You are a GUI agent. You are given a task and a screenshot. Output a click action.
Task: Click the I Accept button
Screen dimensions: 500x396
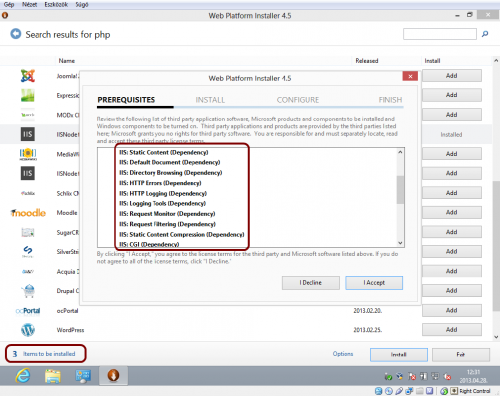tap(374, 283)
